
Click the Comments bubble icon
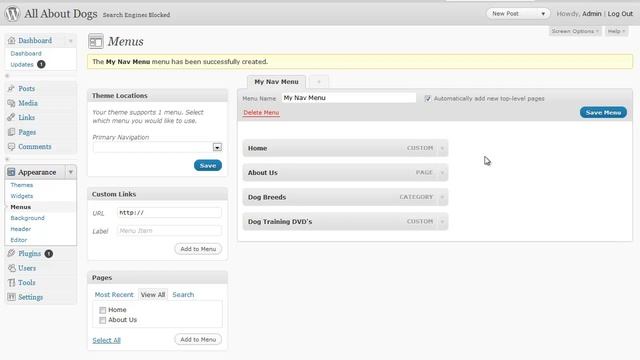(x=11, y=147)
